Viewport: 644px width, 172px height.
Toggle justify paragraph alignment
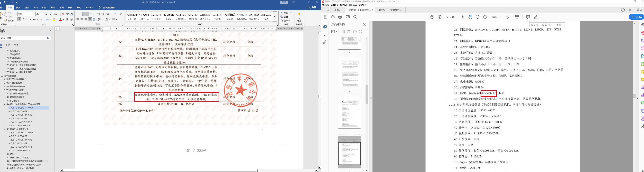click(x=90, y=19)
